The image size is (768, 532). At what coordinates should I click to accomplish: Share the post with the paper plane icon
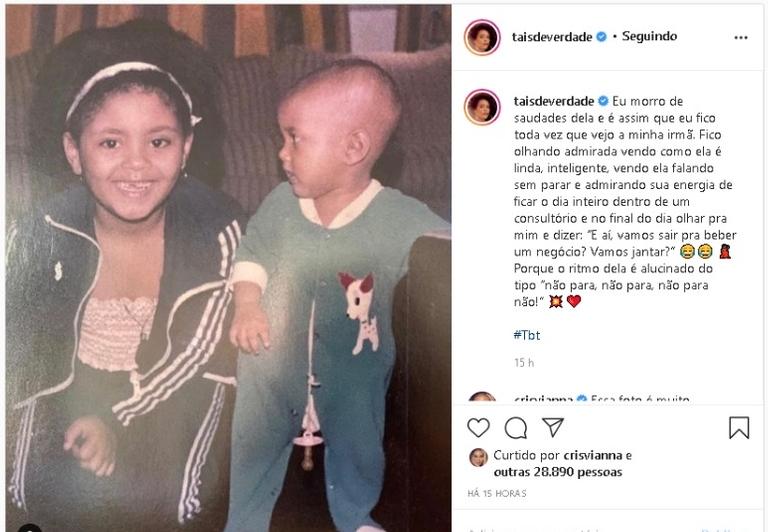click(x=553, y=428)
